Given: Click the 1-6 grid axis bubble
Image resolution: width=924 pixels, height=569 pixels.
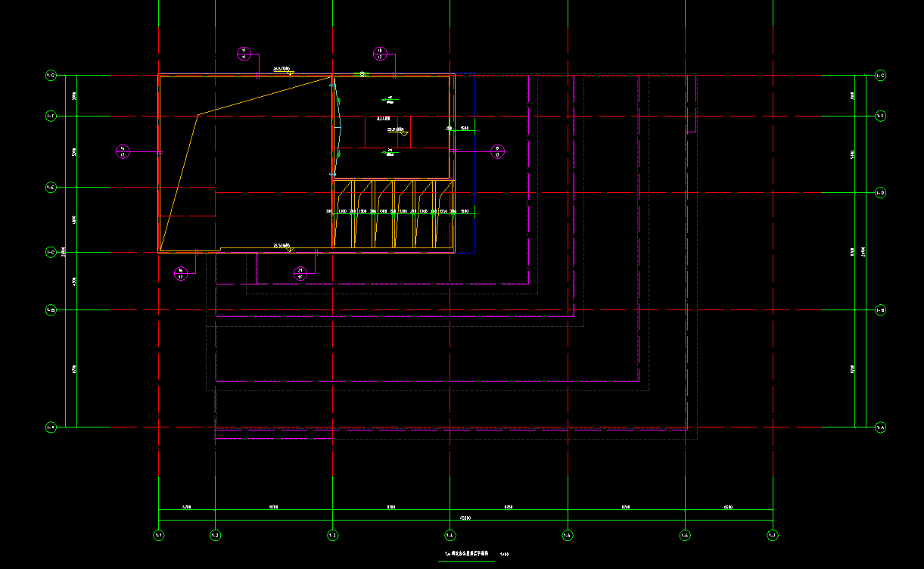Looking at the screenshot, I should (x=685, y=535).
